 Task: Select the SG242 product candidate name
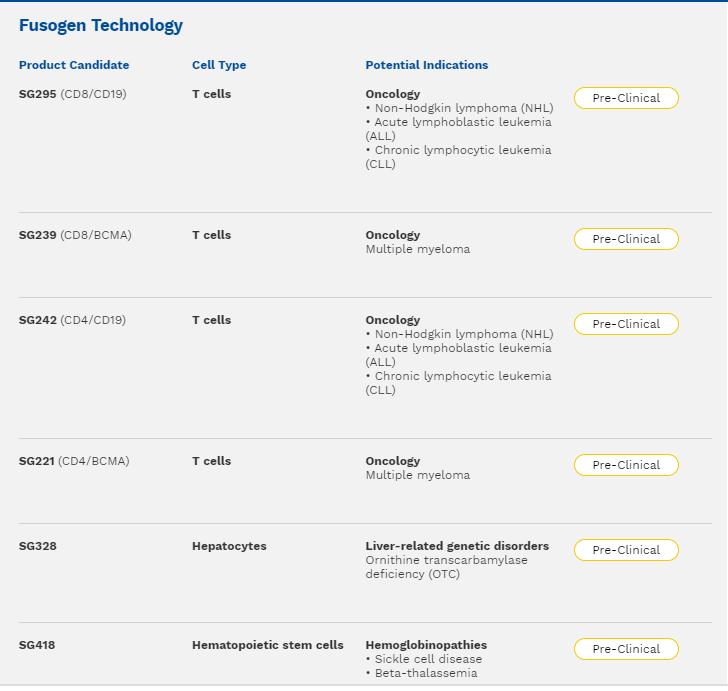pos(38,320)
